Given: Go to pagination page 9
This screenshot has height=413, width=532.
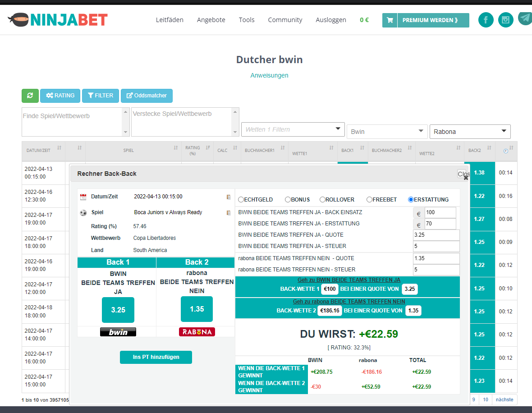Looking at the screenshot, I should click(474, 400).
